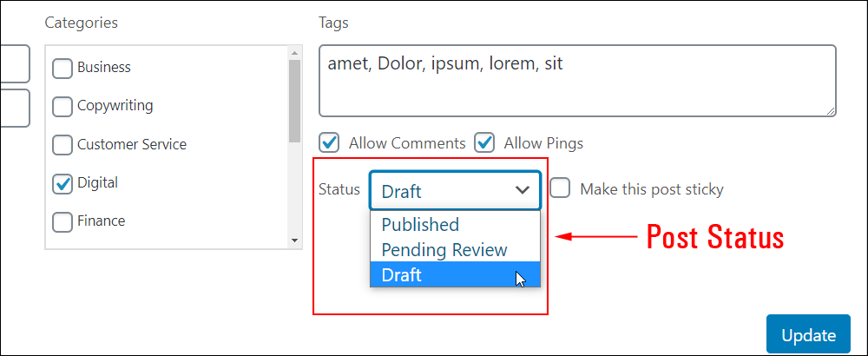Uncheck the Digital category checkbox
The height and width of the screenshot is (356, 868).
click(x=62, y=184)
